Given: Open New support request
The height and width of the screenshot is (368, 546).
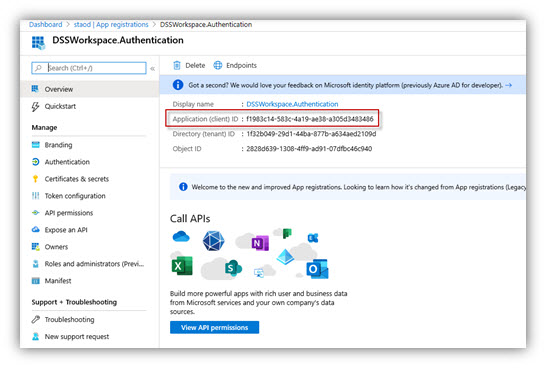Looking at the screenshot, I should point(77,337).
